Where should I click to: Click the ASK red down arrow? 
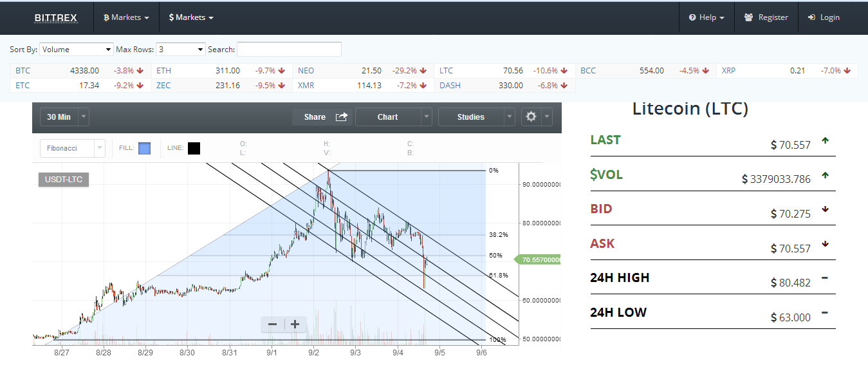(825, 243)
